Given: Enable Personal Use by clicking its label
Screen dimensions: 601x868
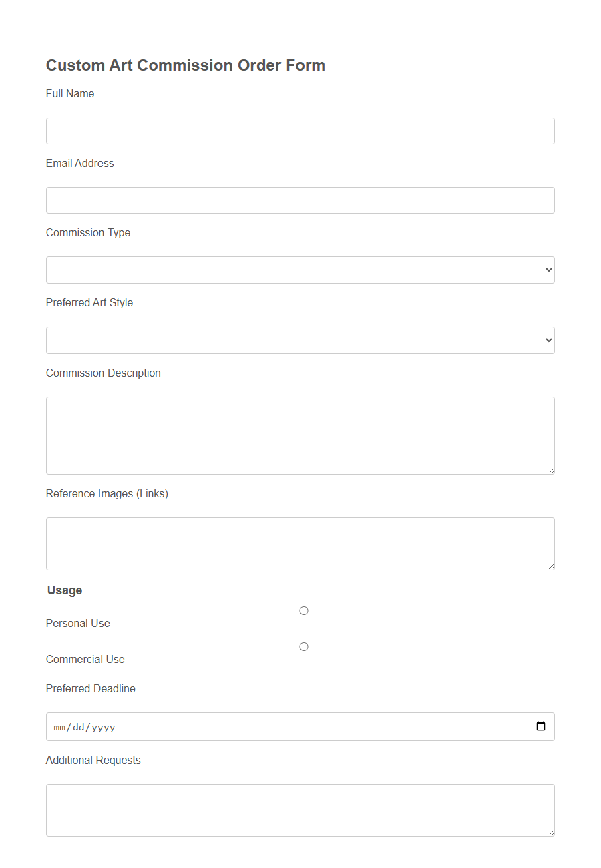Looking at the screenshot, I should [x=77, y=623].
